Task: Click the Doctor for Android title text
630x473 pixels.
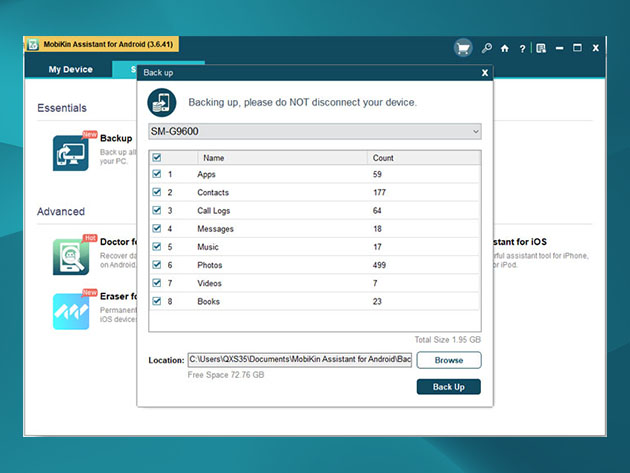Action: (x=119, y=242)
